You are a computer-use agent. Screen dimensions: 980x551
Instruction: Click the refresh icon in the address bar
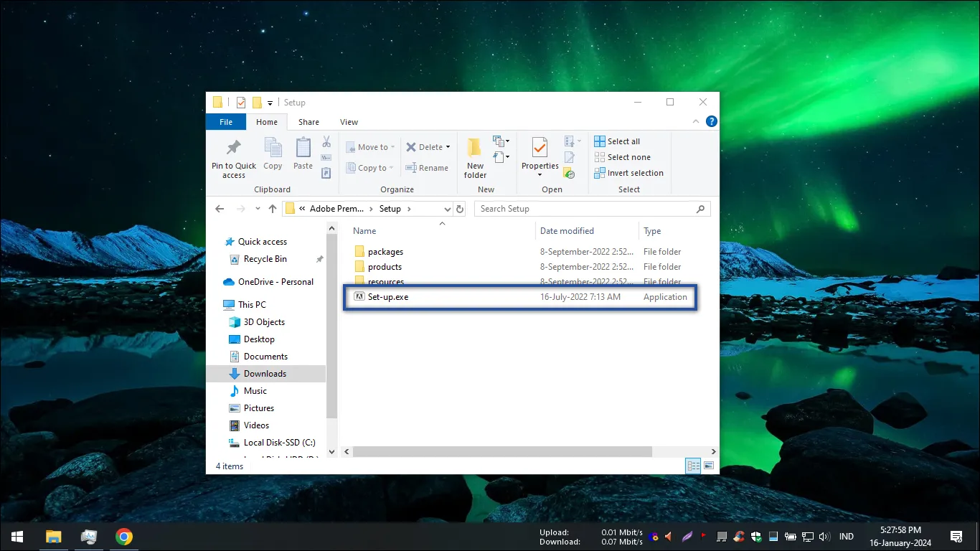[459, 208]
